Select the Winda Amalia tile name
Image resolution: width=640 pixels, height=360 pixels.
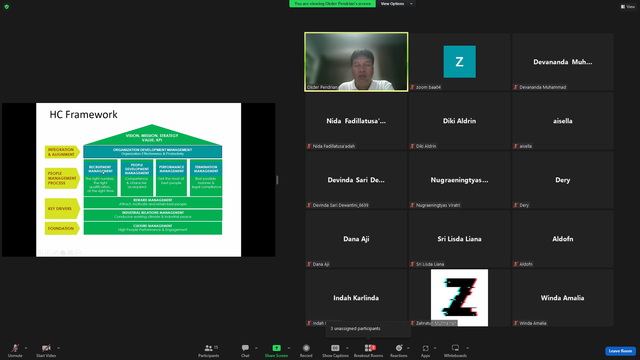click(562, 298)
